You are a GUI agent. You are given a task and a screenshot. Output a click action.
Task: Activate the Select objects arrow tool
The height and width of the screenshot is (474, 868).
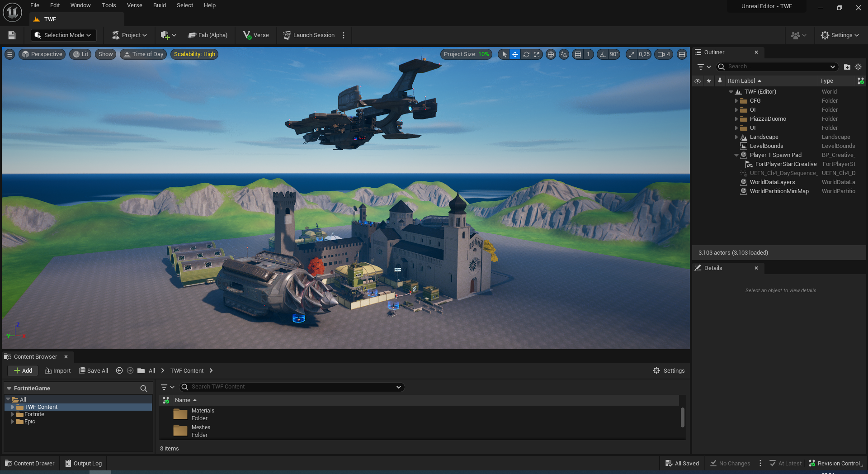tap(504, 54)
